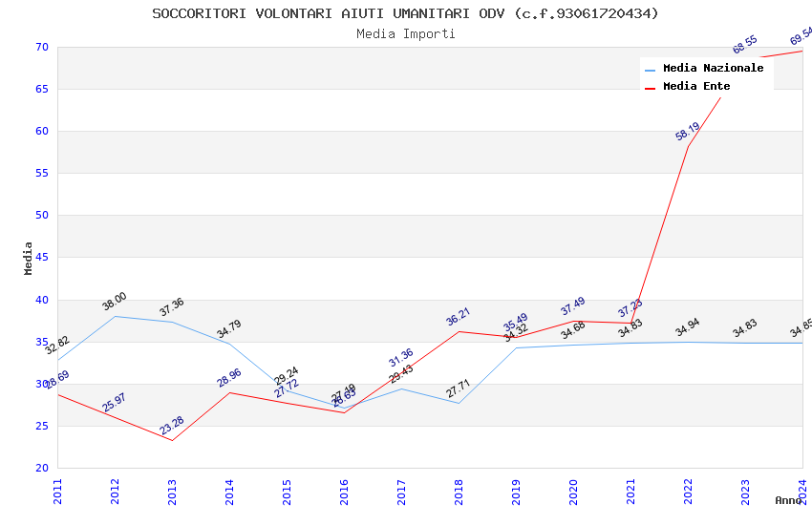Click the 58.19 data label for 2022
This screenshot has width=812, height=525.
coord(687,132)
